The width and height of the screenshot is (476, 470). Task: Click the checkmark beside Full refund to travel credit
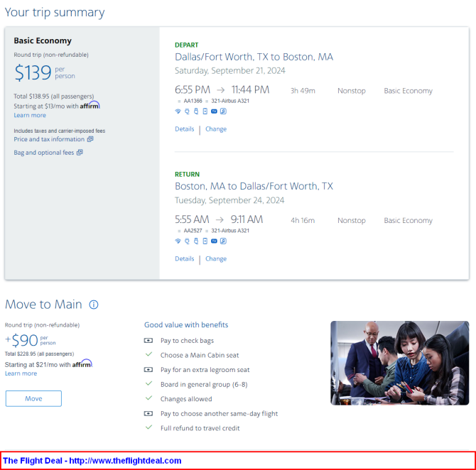(148, 427)
